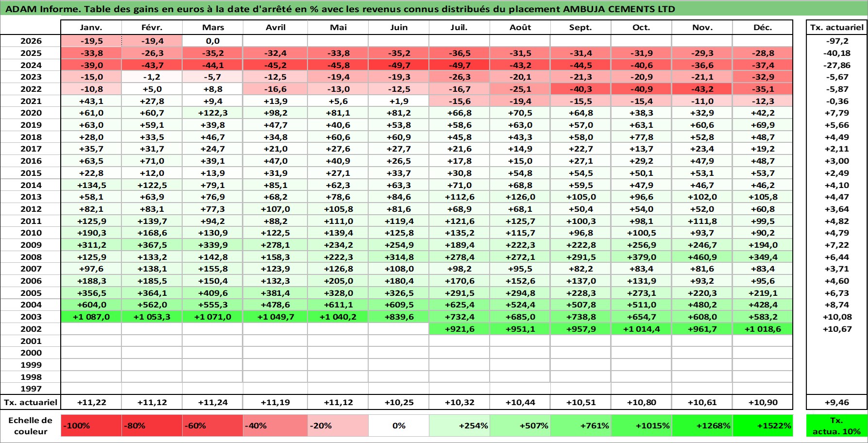Click the 0% color scale swatch
The height and width of the screenshot is (443, 868).
399,426
